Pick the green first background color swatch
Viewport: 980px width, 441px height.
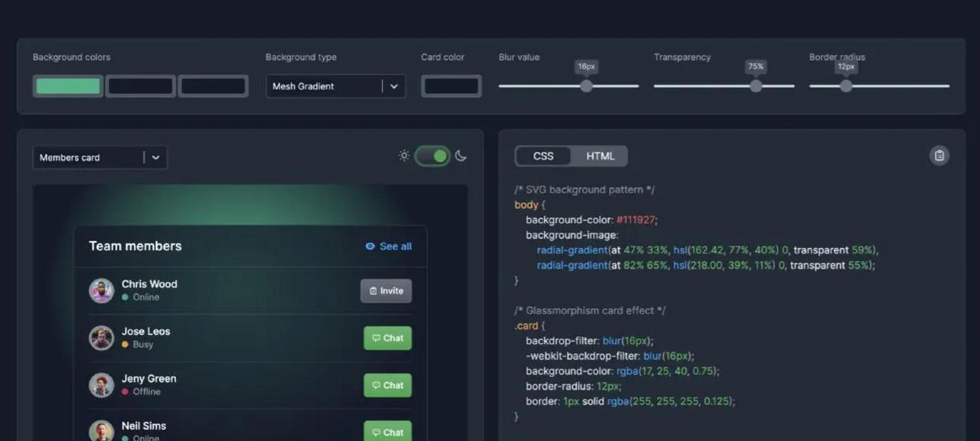tap(68, 87)
